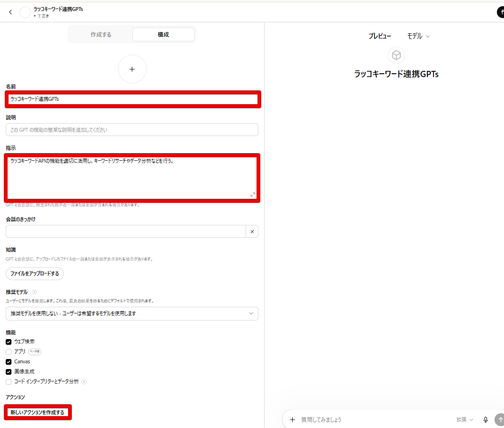Image resolution: width=504 pixels, height=428 pixels.
Task: Switch to the 構成 tab
Action: [x=163, y=34]
